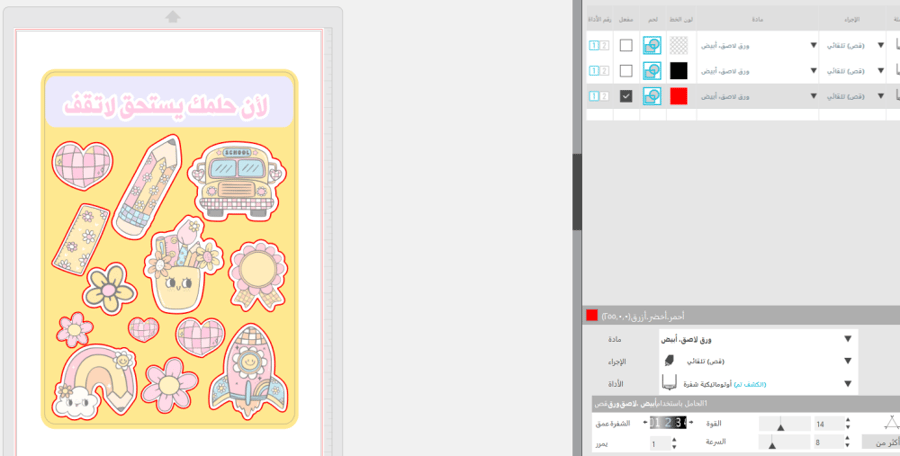Open material dropdown in the black row
The height and width of the screenshot is (456, 900).
[813, 71]
